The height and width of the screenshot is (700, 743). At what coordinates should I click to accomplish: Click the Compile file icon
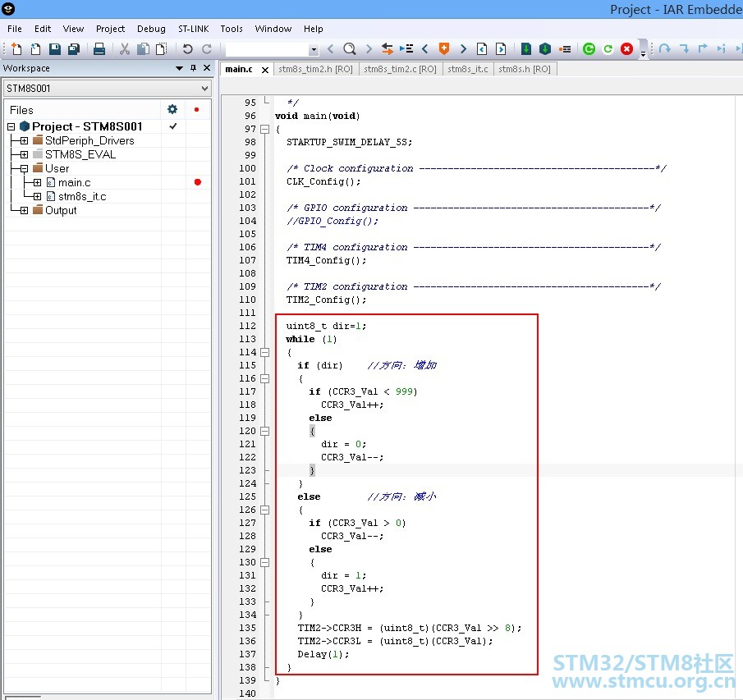tap(526, 48)
